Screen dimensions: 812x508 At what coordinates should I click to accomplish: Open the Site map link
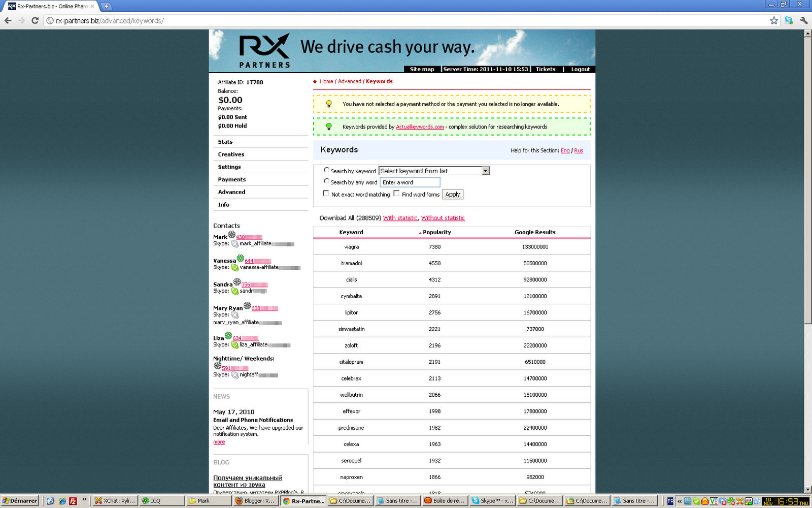point(422,69)
